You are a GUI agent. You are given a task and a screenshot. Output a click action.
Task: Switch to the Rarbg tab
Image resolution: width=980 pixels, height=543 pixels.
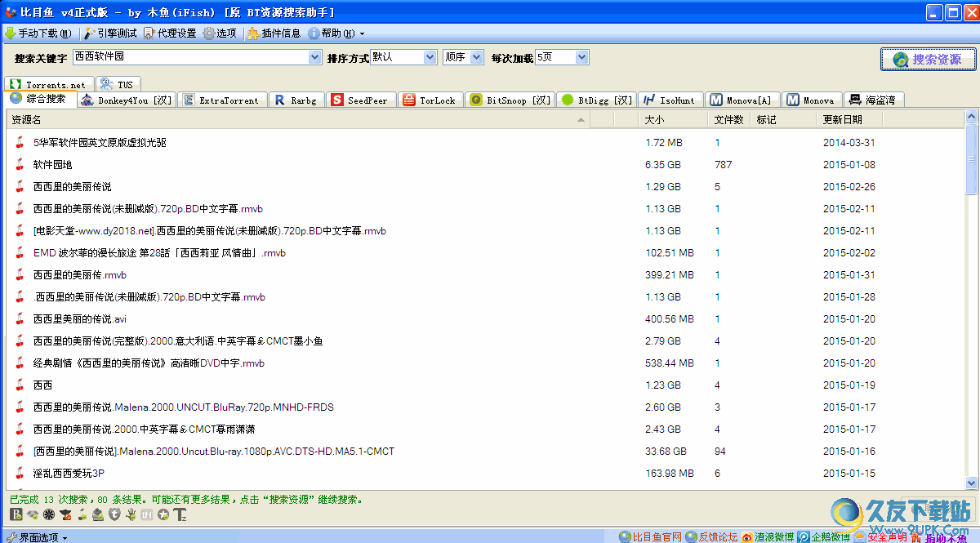296,100
